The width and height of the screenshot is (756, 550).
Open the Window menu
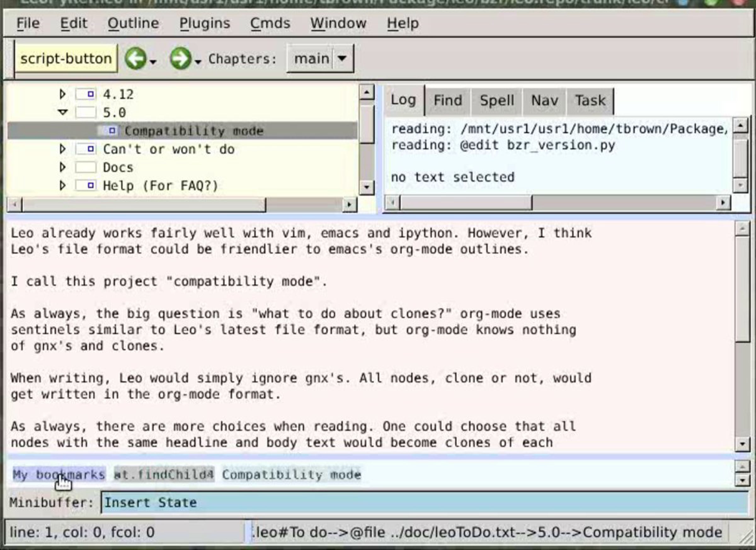(x=338, y=23)
